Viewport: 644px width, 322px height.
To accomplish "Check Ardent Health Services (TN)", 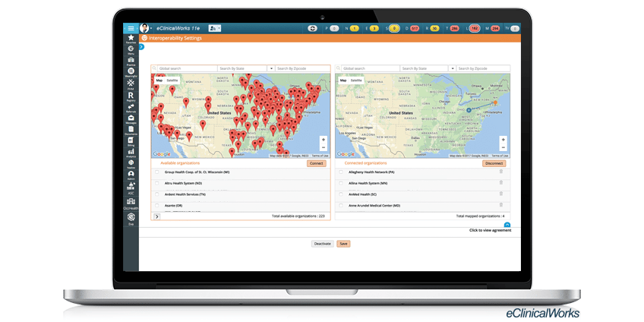I will [x=157, y=194].
